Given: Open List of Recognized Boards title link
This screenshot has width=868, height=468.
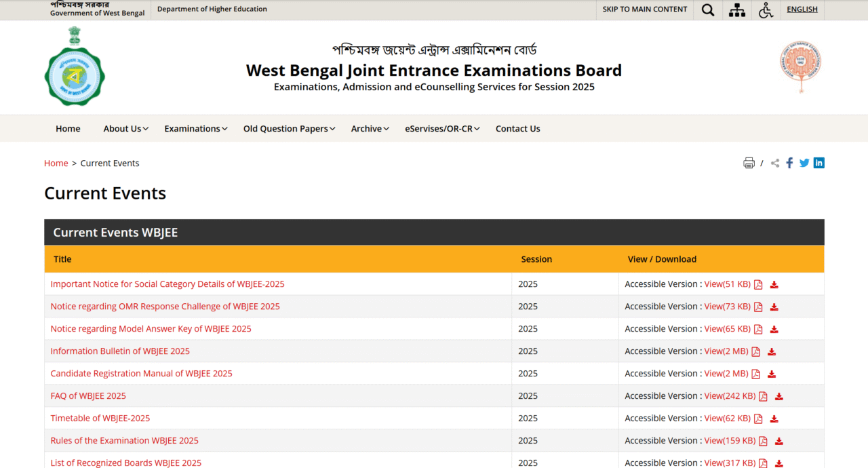Looking at the screenshot, I should pos(126,463).
